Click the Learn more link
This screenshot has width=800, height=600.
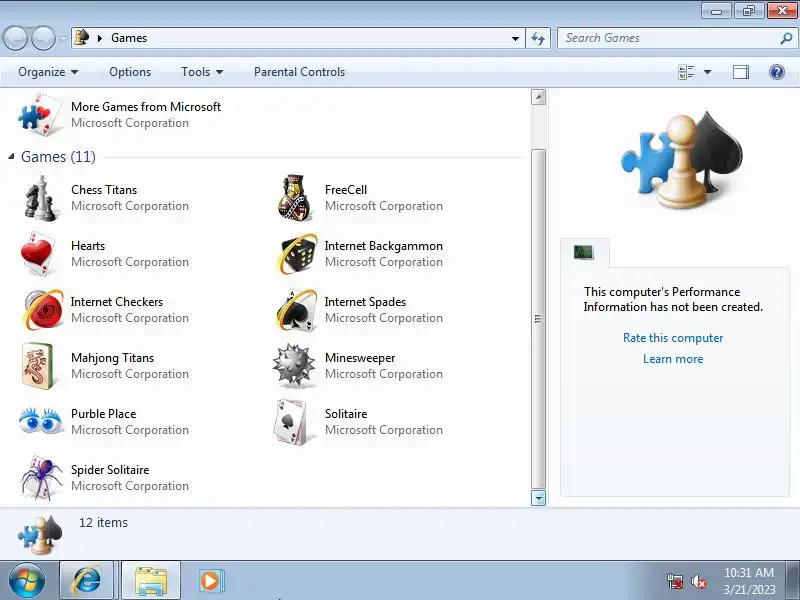tap(673, 359)
